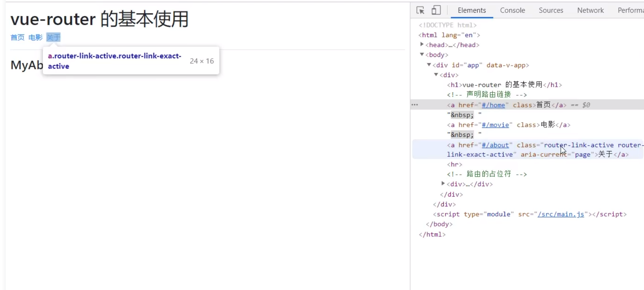The image size is (644, 290).
Task: Follow the #/movie href in the DOM tree
Action: coord(495,125)
